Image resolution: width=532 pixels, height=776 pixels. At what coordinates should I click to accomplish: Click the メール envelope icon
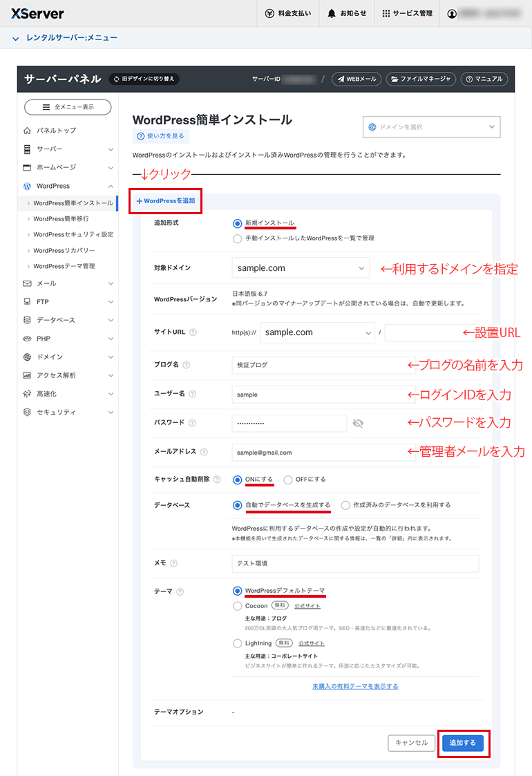point(27,283)
